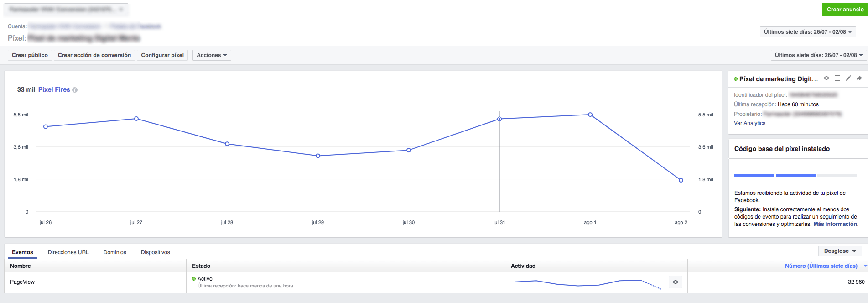Click Crear acción de conversión

(94, 55)
